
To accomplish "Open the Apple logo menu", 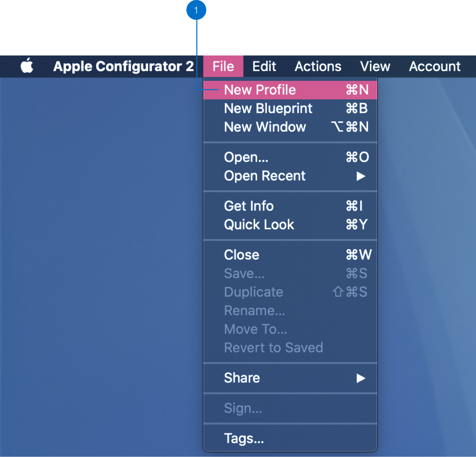I will click(27, 66).
